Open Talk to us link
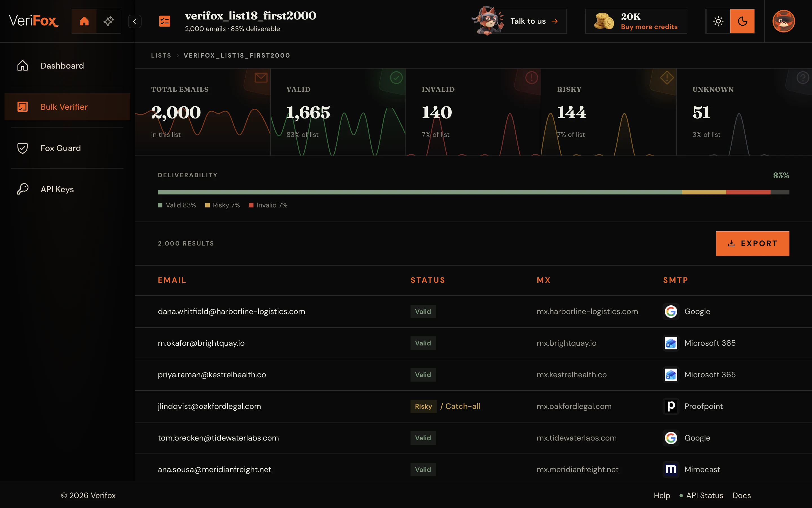 534,21
